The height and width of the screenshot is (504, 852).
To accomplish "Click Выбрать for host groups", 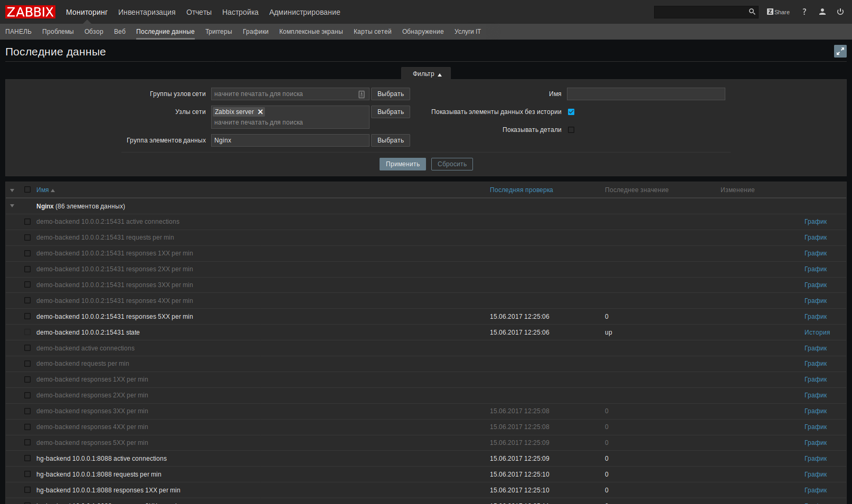I will tap(391, 94).
